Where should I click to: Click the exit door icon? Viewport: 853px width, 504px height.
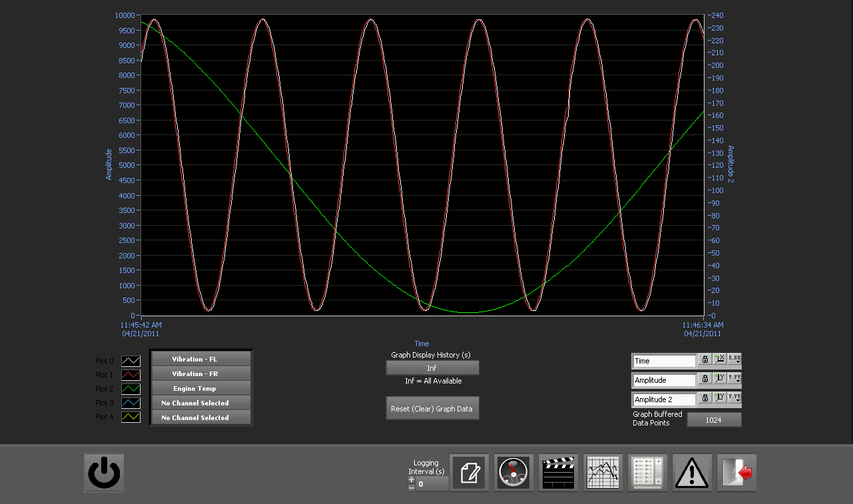pyautogui.click(x=737, y=473)
